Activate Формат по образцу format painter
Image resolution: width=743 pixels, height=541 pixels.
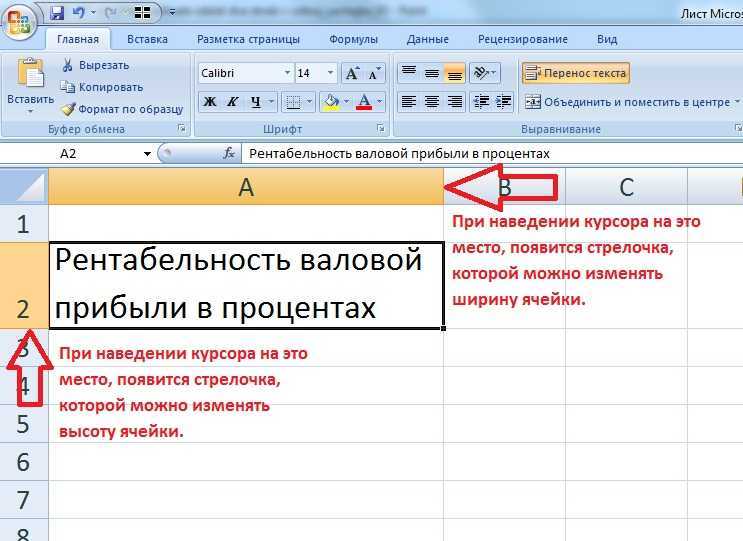(x=122, y=109)
